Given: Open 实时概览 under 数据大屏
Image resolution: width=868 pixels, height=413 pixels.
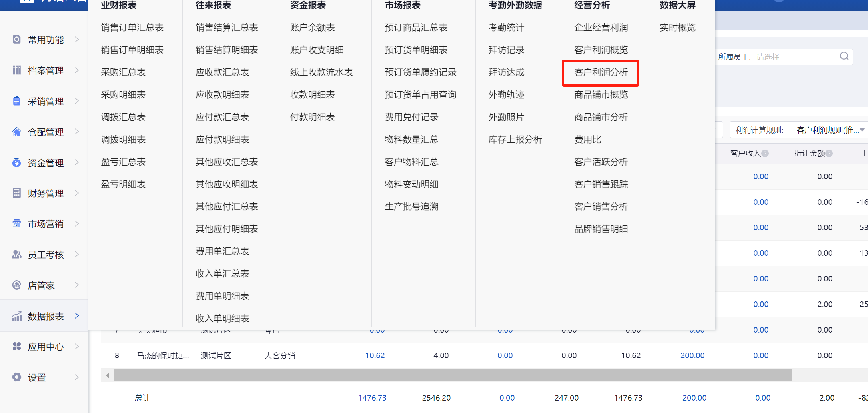Looking at the screenshot, I should 677,28.
